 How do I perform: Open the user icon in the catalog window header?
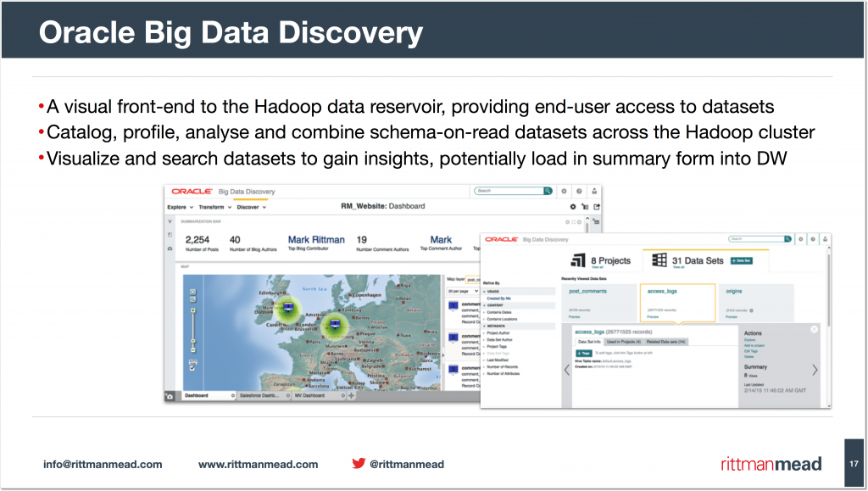pyautogui.click(x=825, y=239)
